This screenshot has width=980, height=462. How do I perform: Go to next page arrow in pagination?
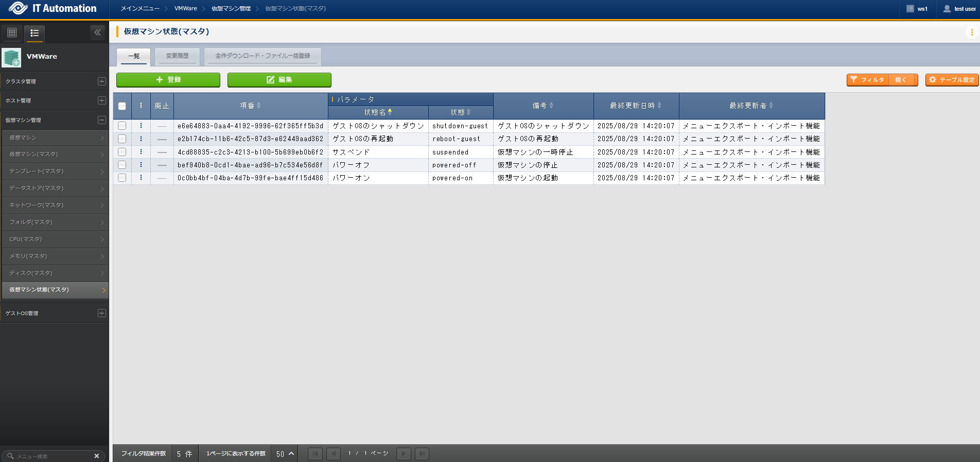click(x=404, y=454)
